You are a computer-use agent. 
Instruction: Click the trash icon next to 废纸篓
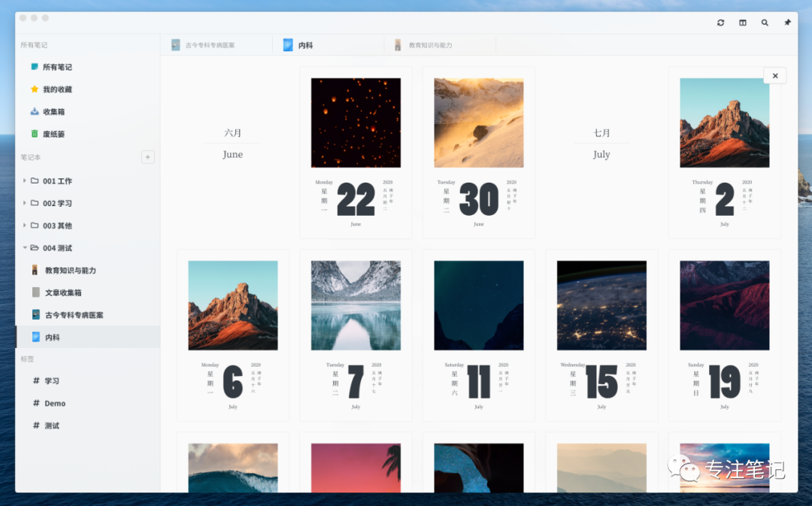(34, 134)
